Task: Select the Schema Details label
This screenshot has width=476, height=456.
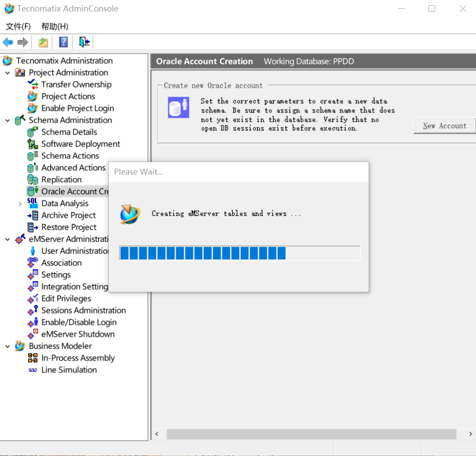Action: [x=69, y=132]
